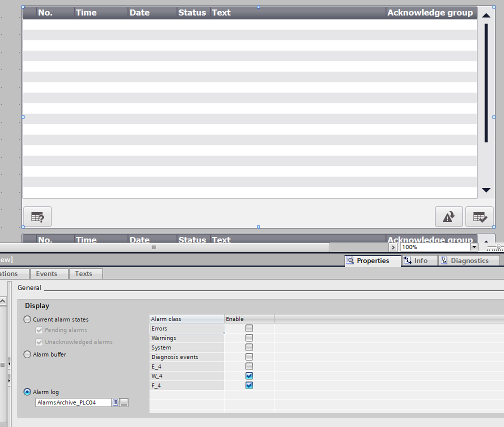Enable the E_4 alarm class checkbox
The width and height of the screenshot is (504, 427).
(x=249, y=366)
